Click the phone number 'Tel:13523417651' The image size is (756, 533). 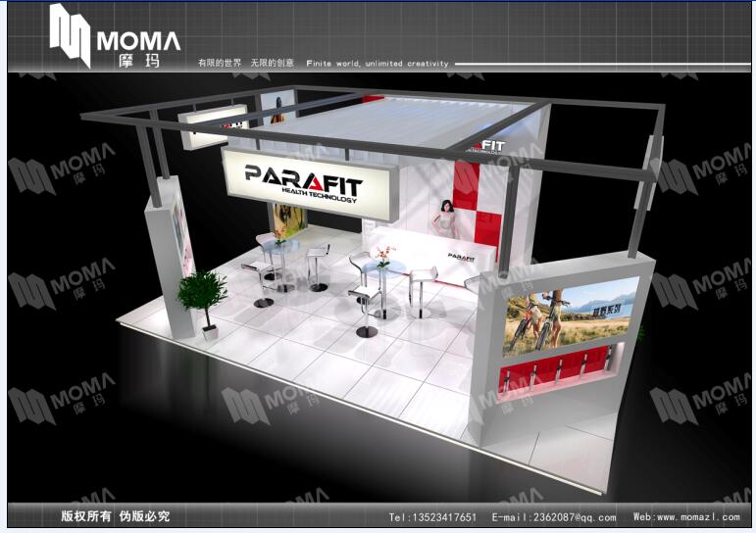point(432,517)
